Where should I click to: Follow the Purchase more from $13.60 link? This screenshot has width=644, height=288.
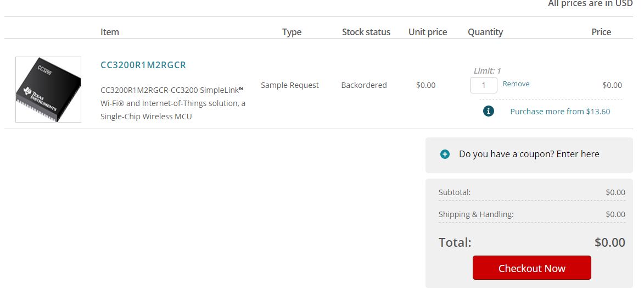(560, 112)
